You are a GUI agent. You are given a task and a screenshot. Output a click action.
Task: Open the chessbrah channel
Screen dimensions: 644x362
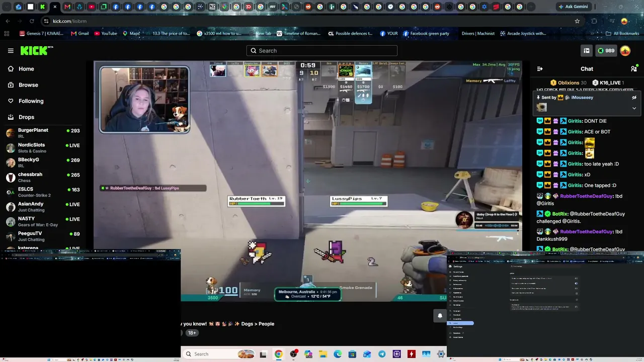coord(43,177)
